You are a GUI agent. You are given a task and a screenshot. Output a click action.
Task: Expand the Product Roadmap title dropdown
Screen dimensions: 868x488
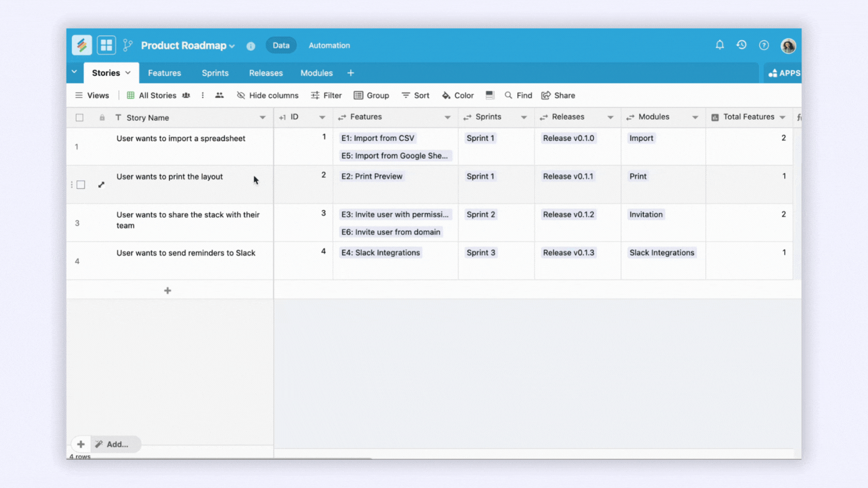point(233,45)
